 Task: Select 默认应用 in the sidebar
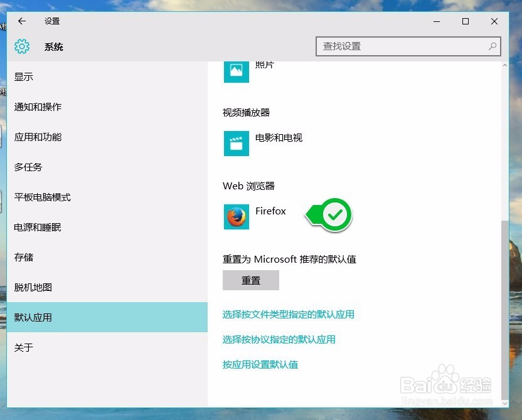coord(107,317)
